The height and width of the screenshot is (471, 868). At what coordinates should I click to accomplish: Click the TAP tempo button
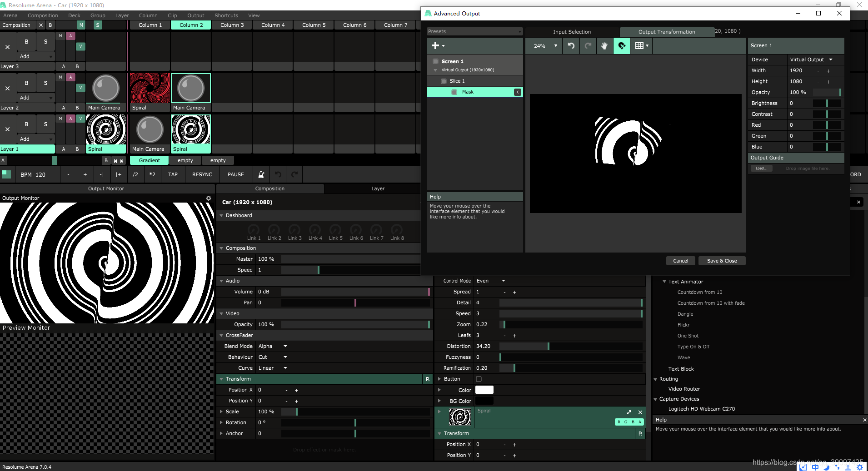coord(173,174)
